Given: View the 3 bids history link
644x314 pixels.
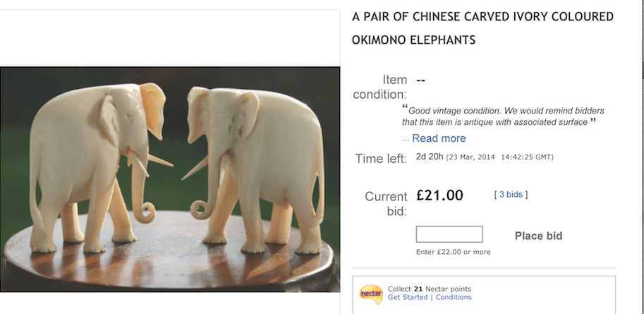Looking at the screenshot, I should pyautogui.click(x=511, y=195).
